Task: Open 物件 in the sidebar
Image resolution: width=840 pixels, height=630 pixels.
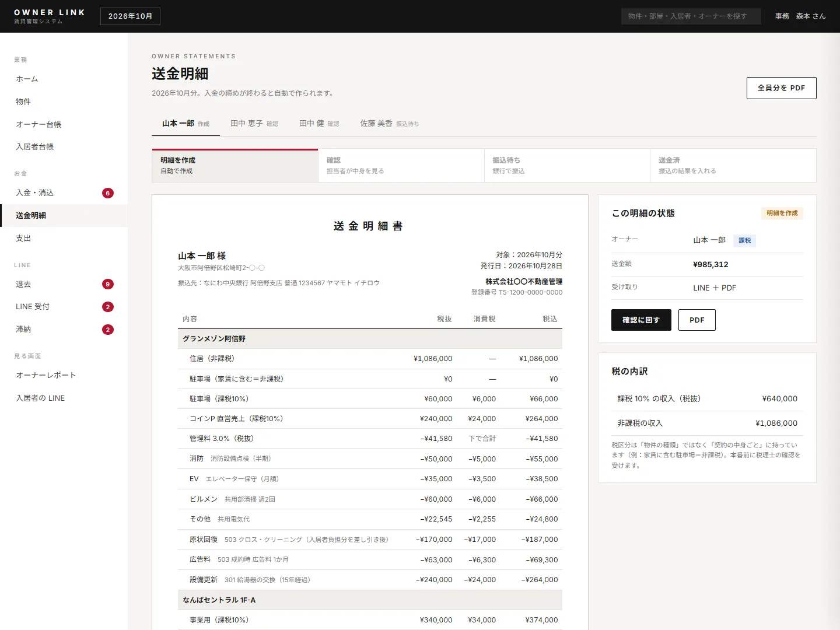Action: pos(64,101)
